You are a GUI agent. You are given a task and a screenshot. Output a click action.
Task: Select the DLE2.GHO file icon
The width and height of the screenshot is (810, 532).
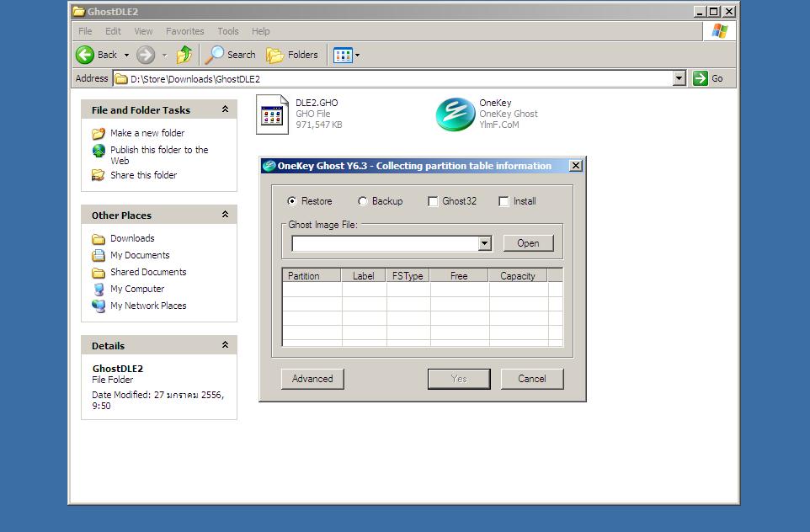click(x=272, y=114)
